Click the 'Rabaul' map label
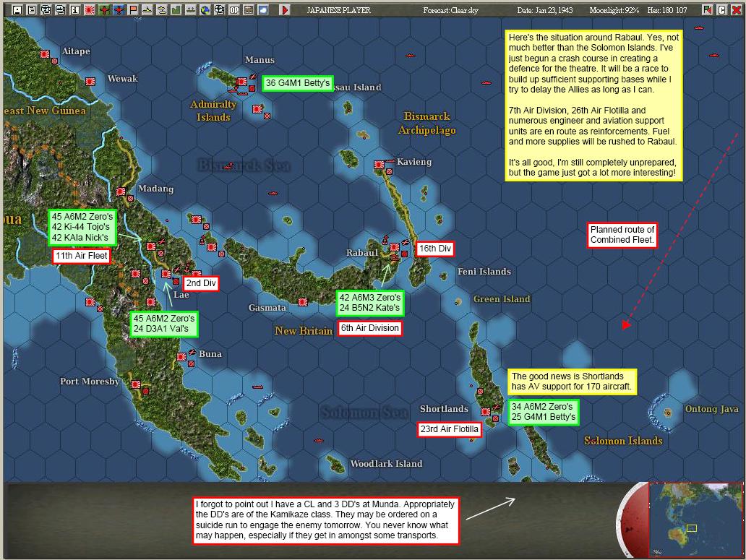746x560 pixels. 361,253
